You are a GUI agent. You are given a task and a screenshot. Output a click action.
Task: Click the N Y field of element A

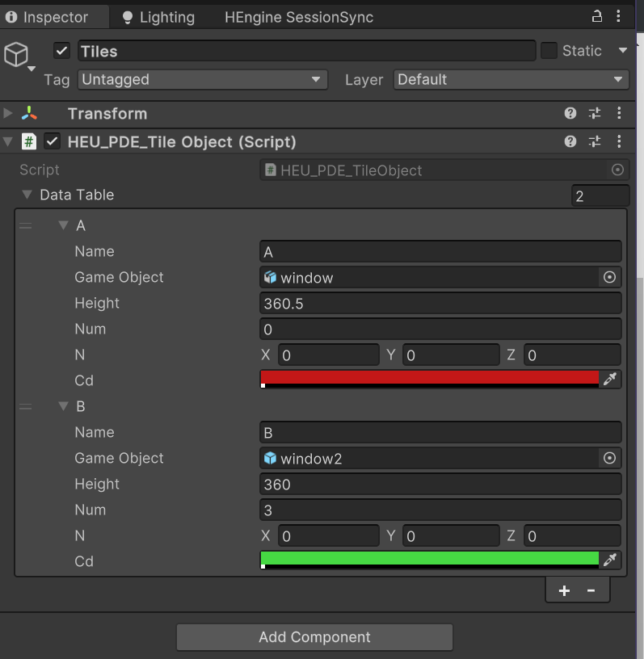click(x=451, y=355)
